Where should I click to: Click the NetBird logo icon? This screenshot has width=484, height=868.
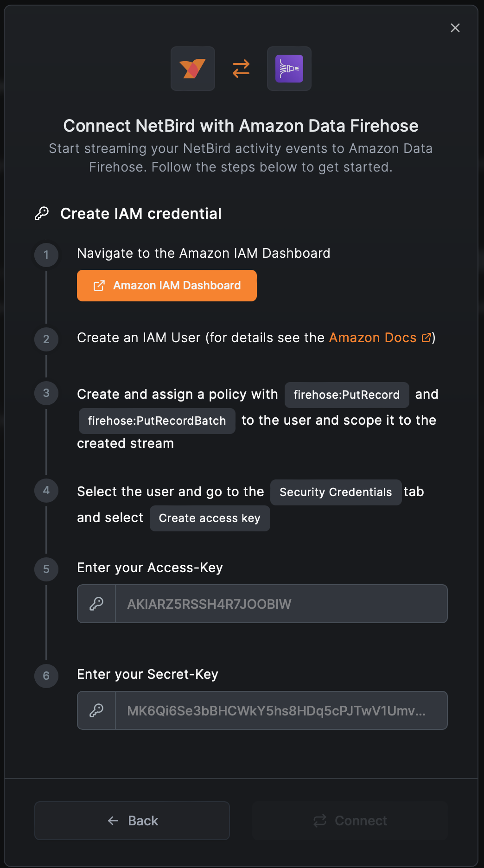click(x=192, y=69)
